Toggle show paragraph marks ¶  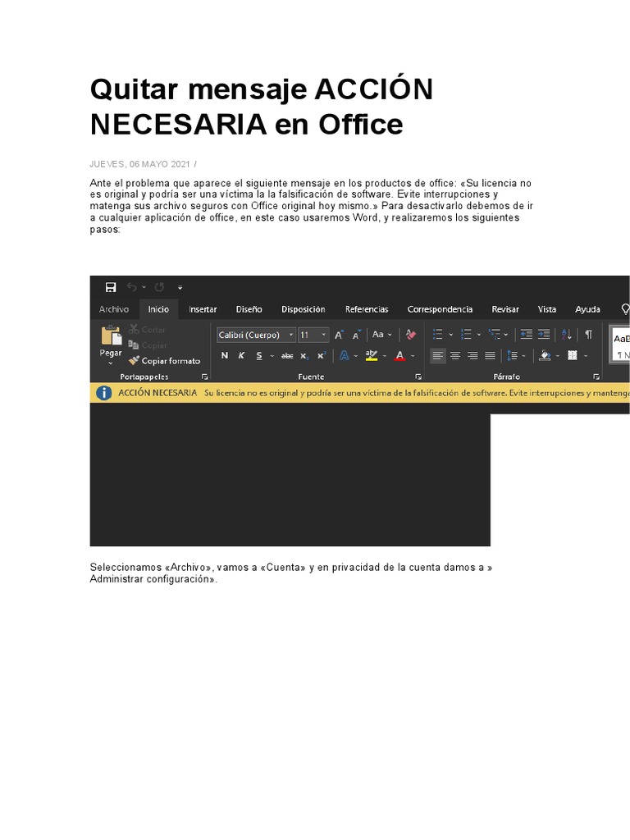click(589, 335)
